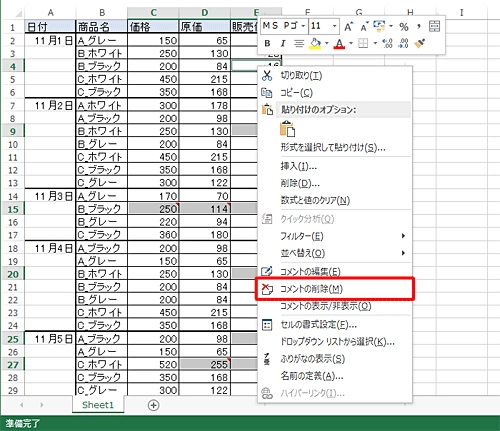Click cell with price 520
500x431 pixels.
[153, 365]
